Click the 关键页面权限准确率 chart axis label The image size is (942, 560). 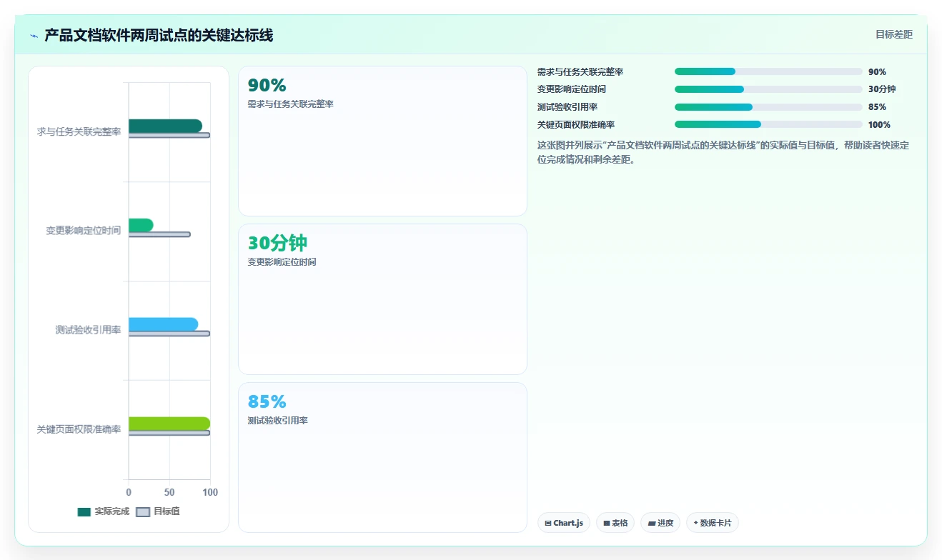tap(79, 429)
